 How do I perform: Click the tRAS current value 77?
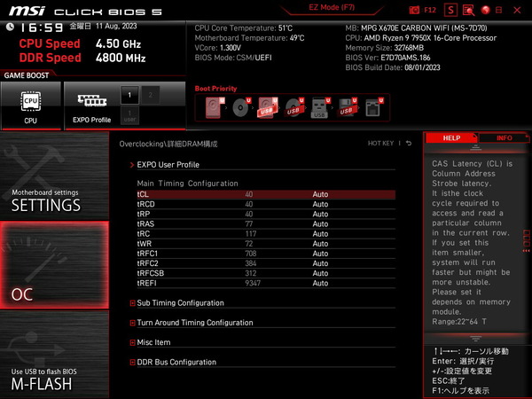click(x=248, y=224)
